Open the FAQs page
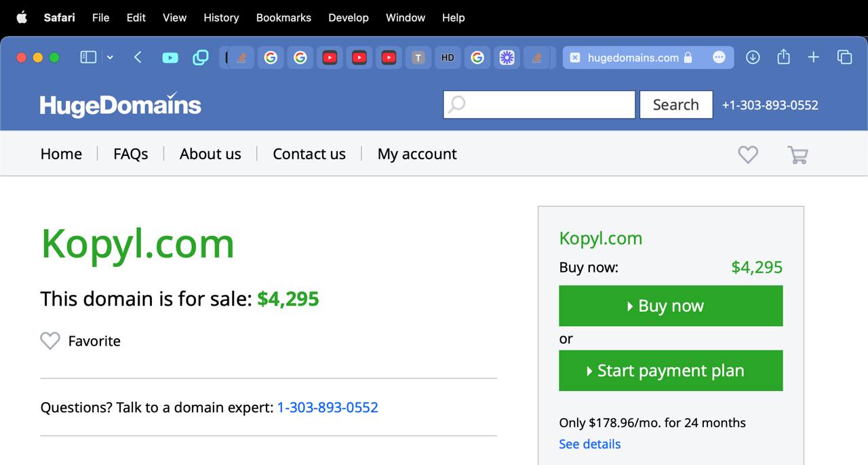This screenshot has width=868, height=465. (x=131, y=154)
